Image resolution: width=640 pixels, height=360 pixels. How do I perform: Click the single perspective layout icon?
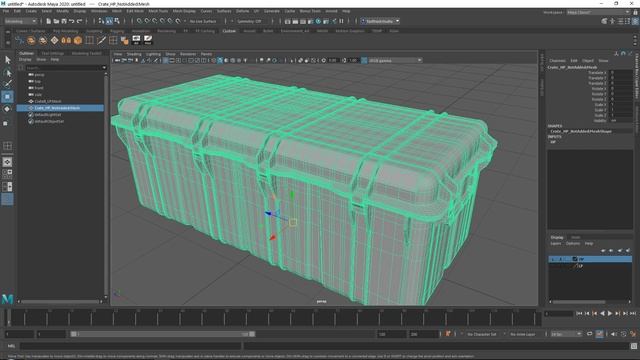pyautogui.click(x=7, y=162)
